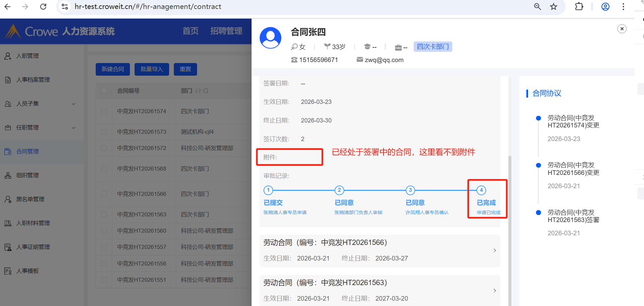Open the zoom magnifier icon in address bar

[x=537, y=7]
